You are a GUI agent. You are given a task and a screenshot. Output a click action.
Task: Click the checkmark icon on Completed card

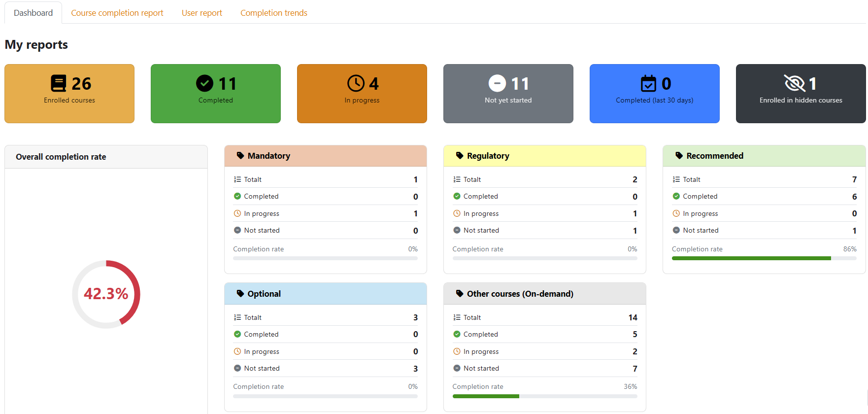[204, 83]
